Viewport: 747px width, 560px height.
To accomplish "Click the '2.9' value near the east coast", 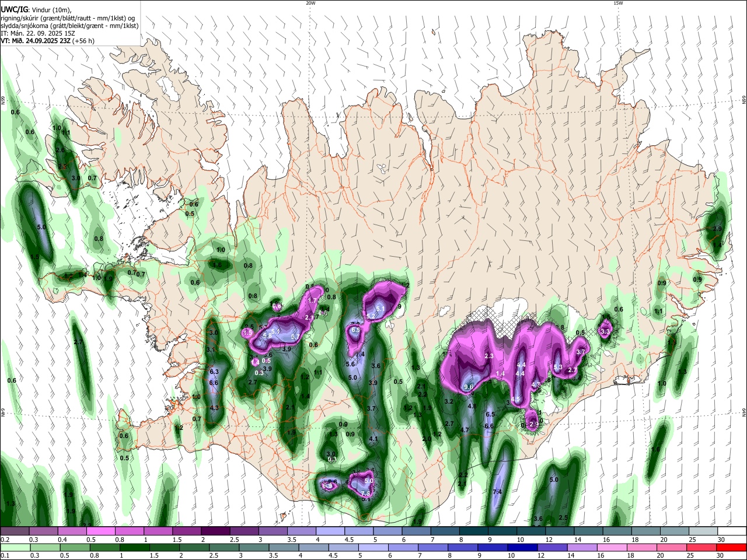I will point(718,229).
